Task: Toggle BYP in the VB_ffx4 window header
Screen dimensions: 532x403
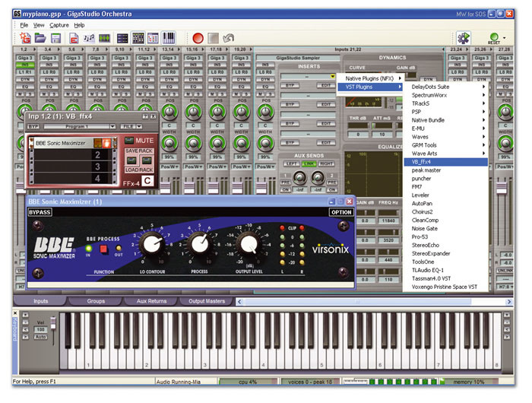Action: 33,127
